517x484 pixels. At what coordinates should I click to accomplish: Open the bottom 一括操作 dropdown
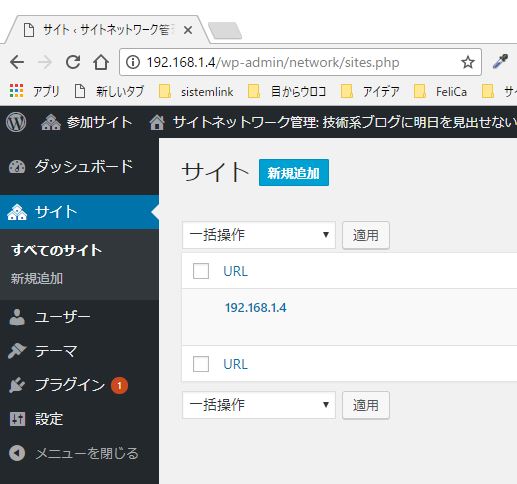pyautogui.click(x=259, y=405)
